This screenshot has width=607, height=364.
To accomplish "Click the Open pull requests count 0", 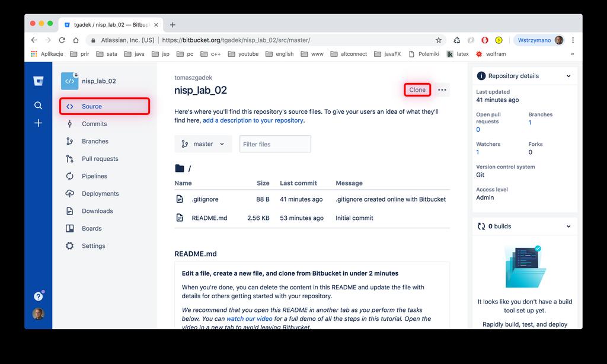I will tap(478, 129).
